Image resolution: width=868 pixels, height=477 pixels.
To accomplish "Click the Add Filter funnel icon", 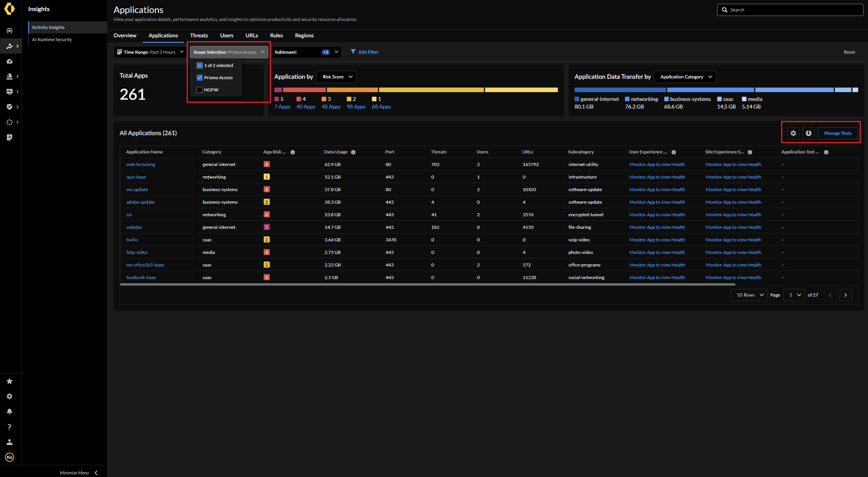I will (x=353, y=52).
